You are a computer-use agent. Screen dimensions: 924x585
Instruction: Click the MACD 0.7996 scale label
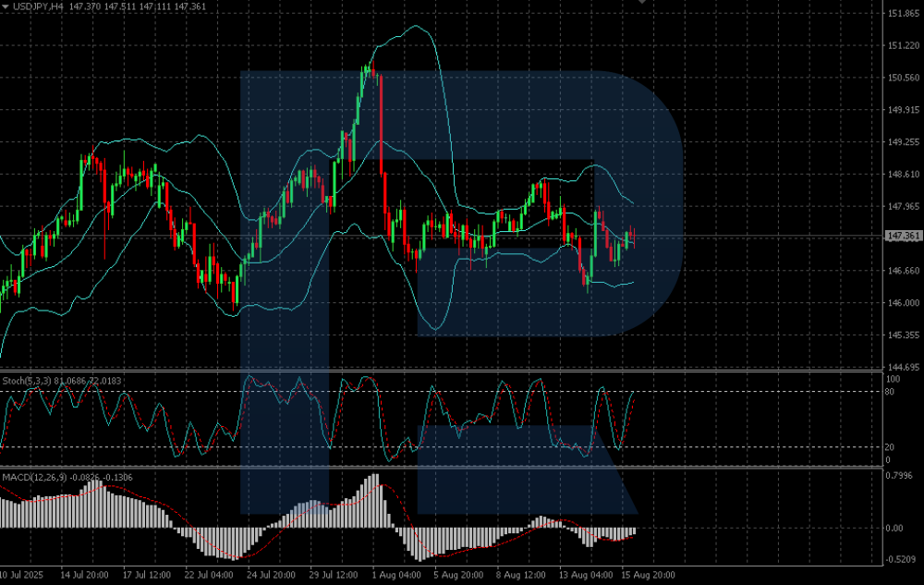coord(900,476)
